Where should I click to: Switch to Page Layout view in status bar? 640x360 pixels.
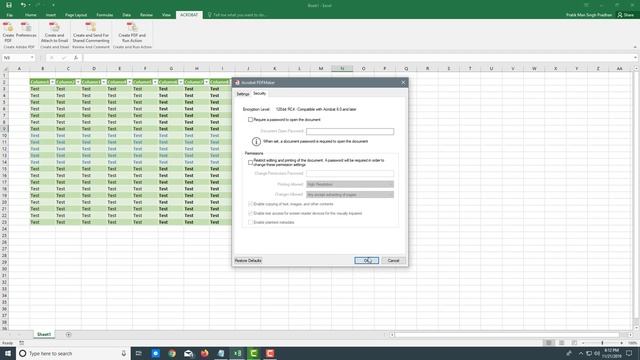(x=562, y=343)
